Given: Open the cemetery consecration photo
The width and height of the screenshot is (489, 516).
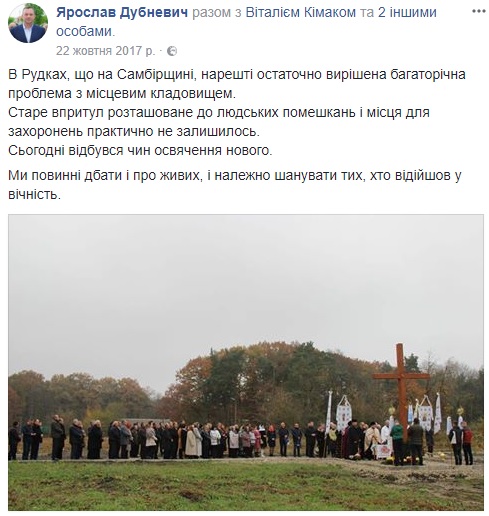Looking at the screenshot, I should pyautogui.click(x=246, y=362).
